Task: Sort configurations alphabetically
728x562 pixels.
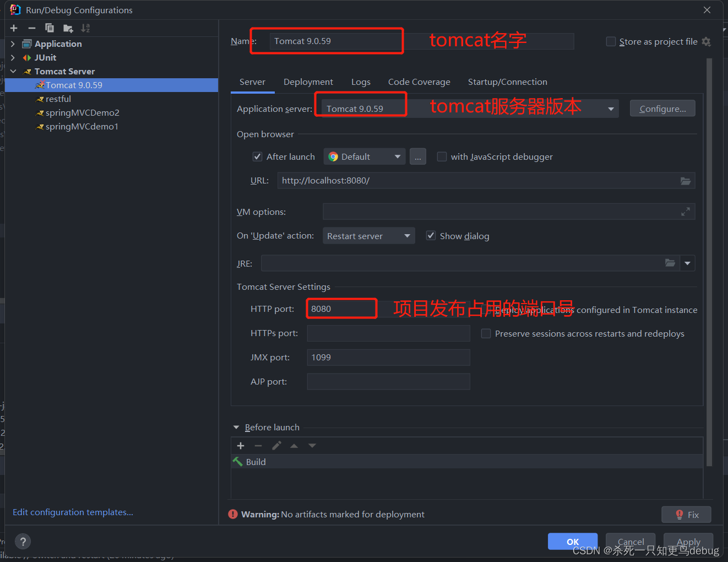Action: 85,28
